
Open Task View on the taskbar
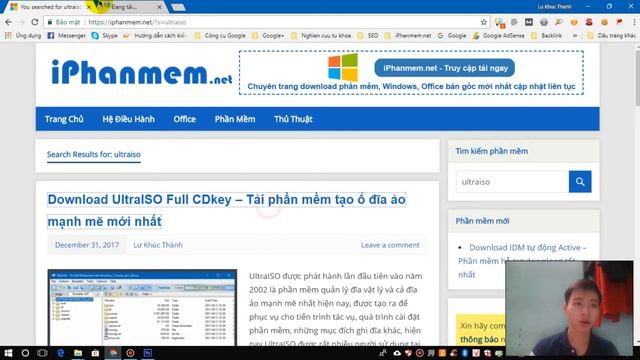(x=42, y=353)
